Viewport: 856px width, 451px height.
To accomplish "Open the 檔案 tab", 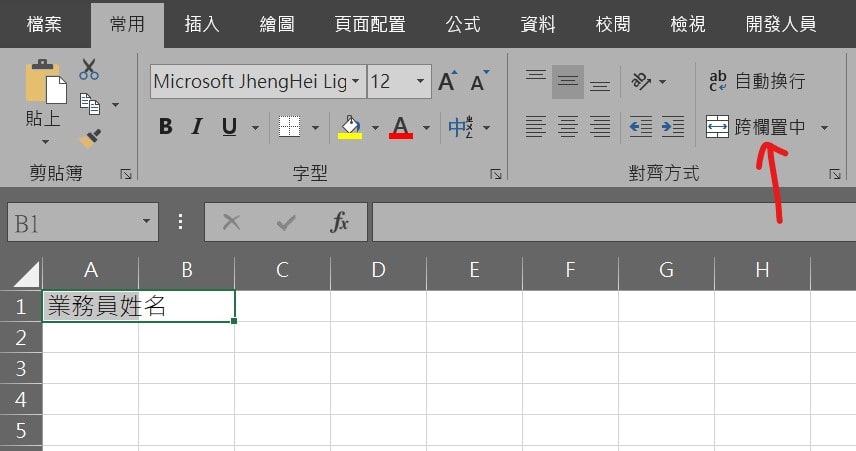I will click(44, 24).
